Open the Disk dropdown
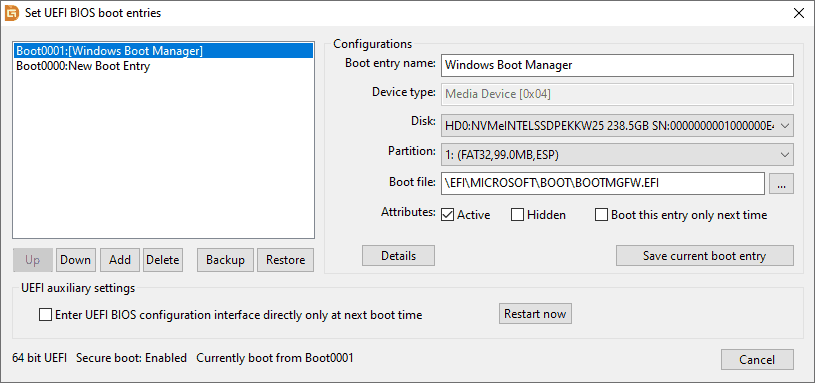This screenshot has width=815, height=383. click(617, 125)
